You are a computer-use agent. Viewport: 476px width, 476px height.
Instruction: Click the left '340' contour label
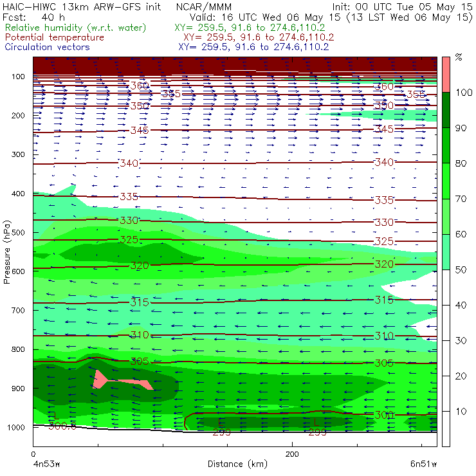[x=129, y=163]
